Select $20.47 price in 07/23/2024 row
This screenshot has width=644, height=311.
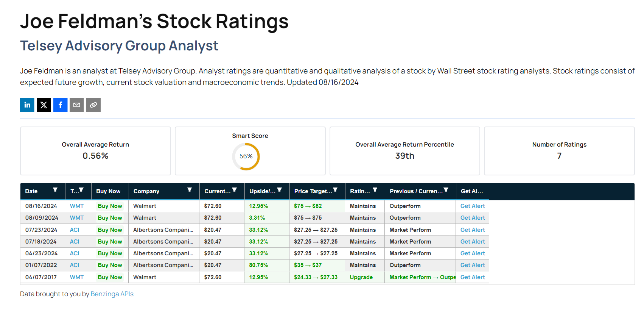222,230
